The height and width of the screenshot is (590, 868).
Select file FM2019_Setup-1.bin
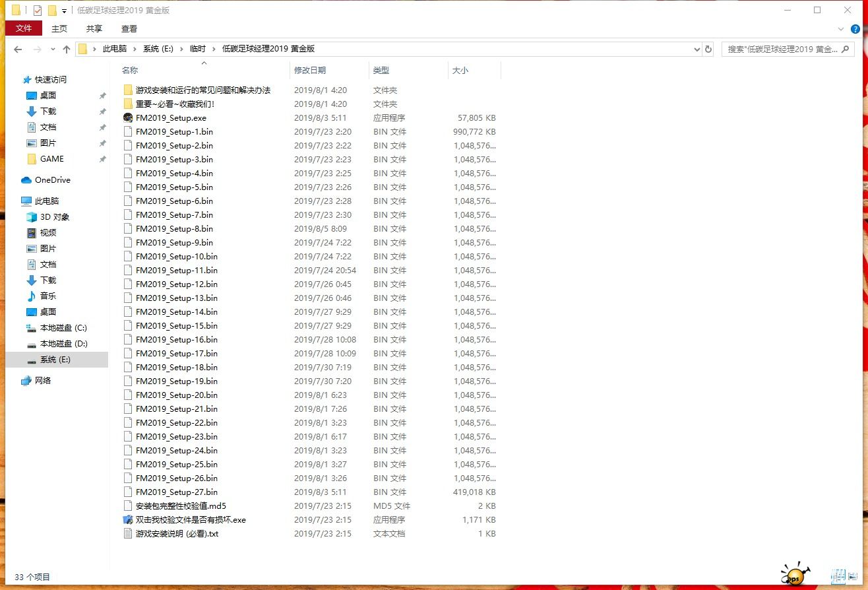pyautogui.click(x=174, y=131)
